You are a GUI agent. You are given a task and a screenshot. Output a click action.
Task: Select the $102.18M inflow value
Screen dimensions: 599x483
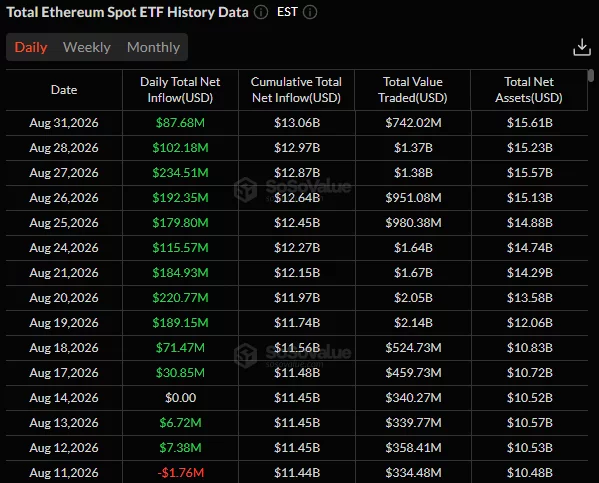pos(180,147)
